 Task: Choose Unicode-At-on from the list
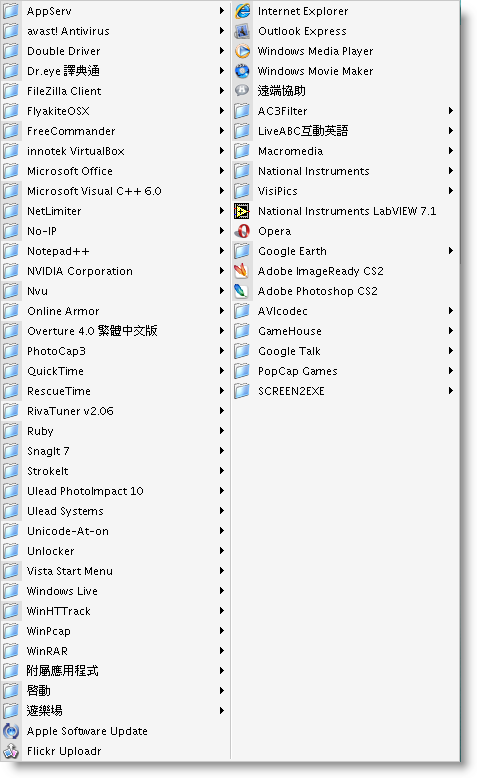tap(115, 531)
